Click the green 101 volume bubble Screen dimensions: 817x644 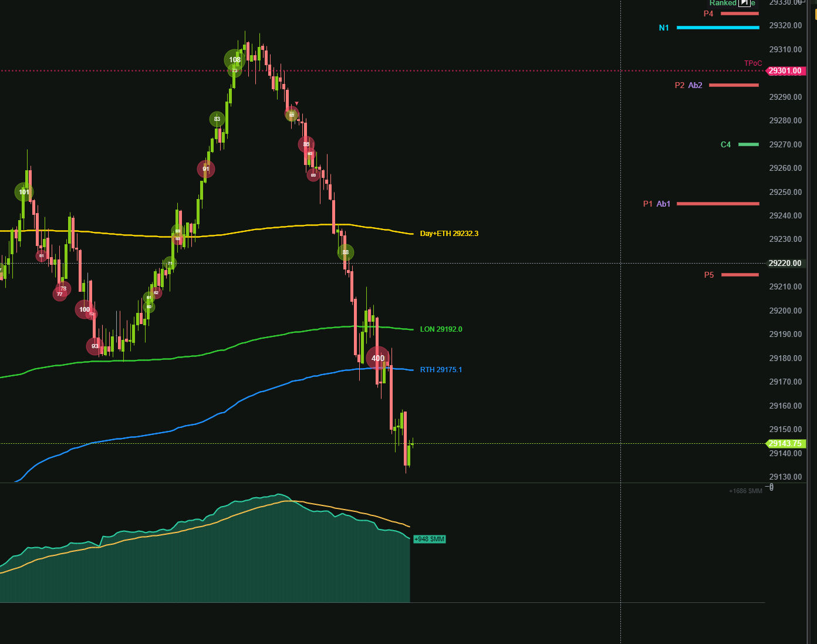tap(24, 192)
